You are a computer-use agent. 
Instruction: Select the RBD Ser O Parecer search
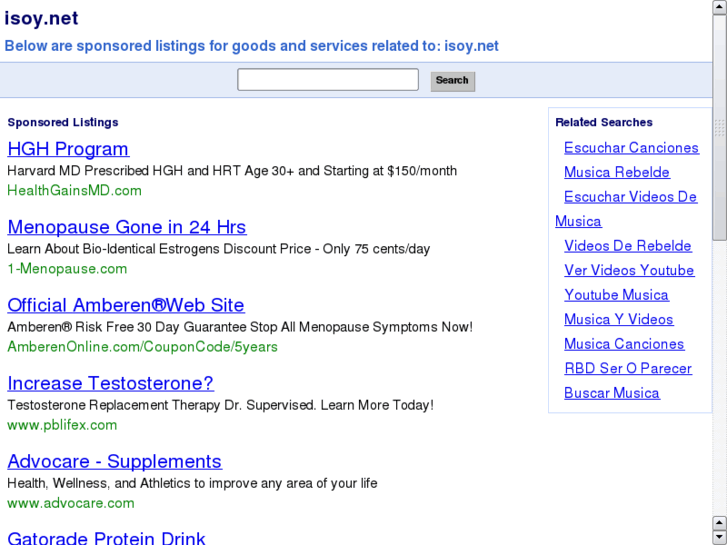pyautogui.click(x=628, y=369)
